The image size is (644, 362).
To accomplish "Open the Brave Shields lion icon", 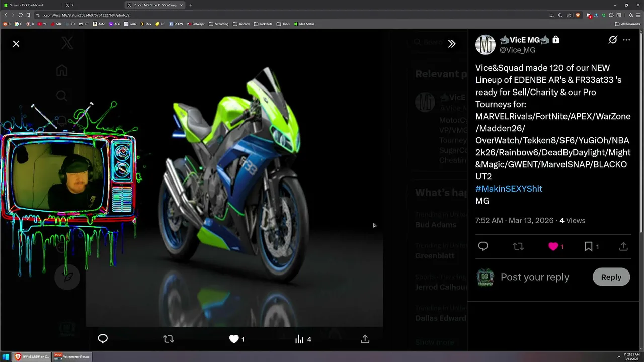I will [578, 15].
